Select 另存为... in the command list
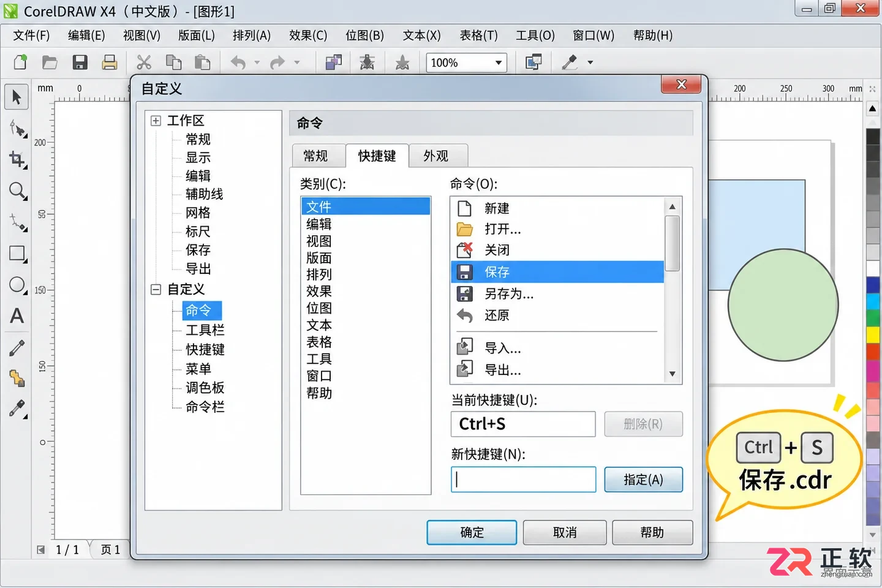The width and height of the screenshot is (882, 588). (x=557, y=294)
